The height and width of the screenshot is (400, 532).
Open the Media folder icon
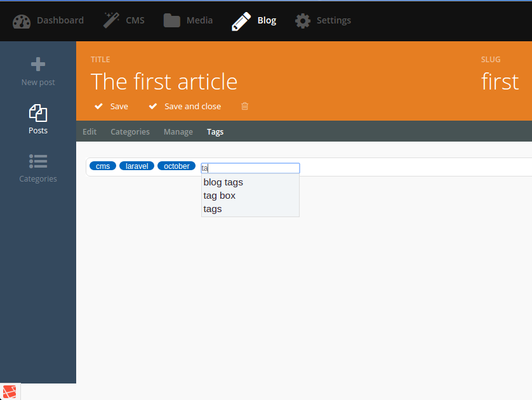click(x=171, y=20)
